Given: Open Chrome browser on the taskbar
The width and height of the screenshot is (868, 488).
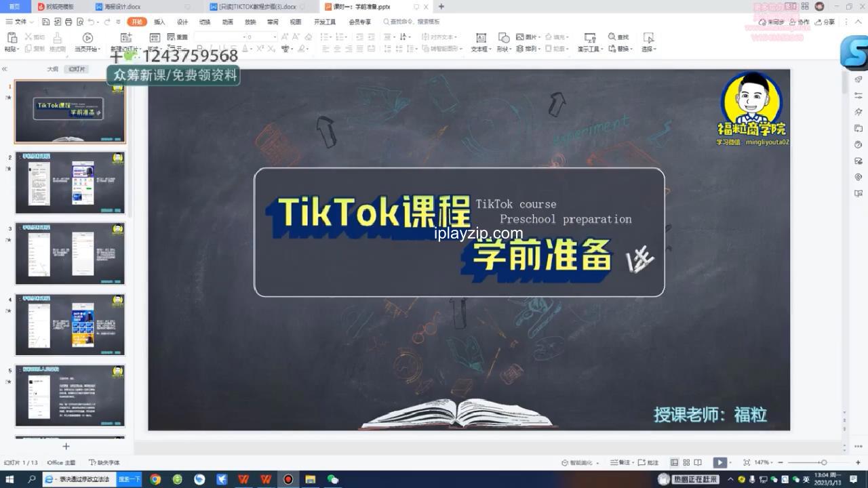Looking at the screenshot, I should (155, 479).
